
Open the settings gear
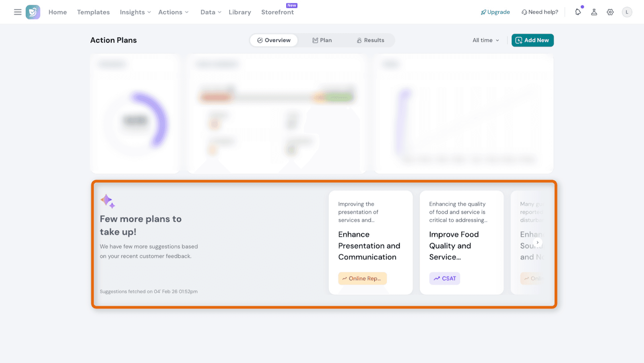click(x=610, y=12)
